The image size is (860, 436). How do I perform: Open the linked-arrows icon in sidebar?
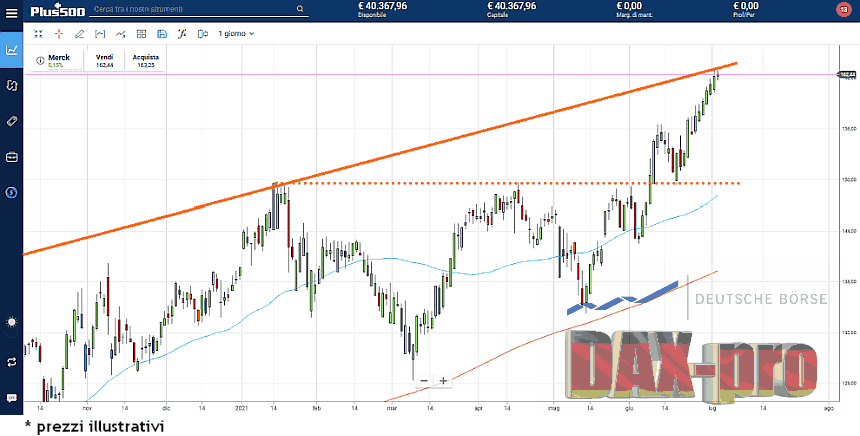(12, 85)
